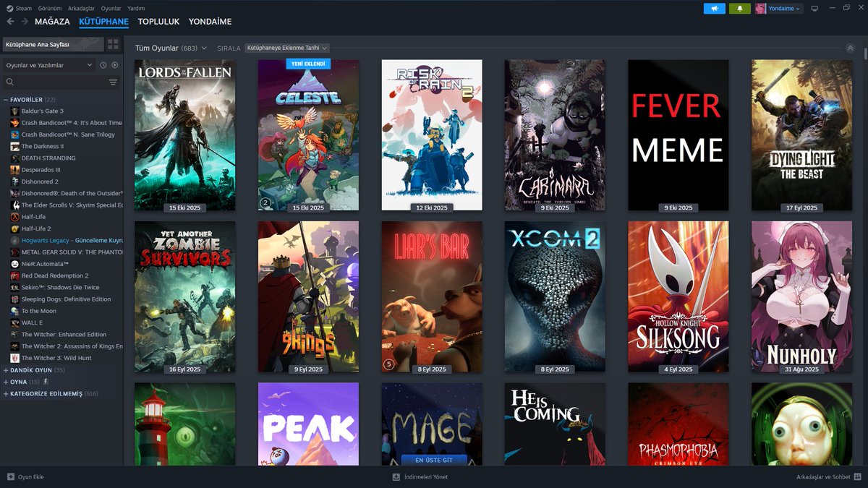The image size is (868, 488).
Task: Open the Liar's Bar cover
Action: 432,297
